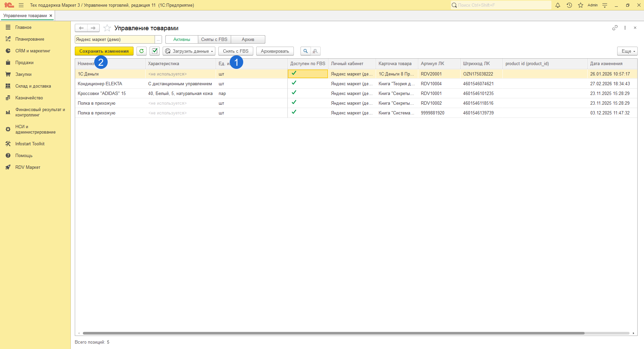Click the Архивировать button
The image size is (644, 349).
coord(275,51)
